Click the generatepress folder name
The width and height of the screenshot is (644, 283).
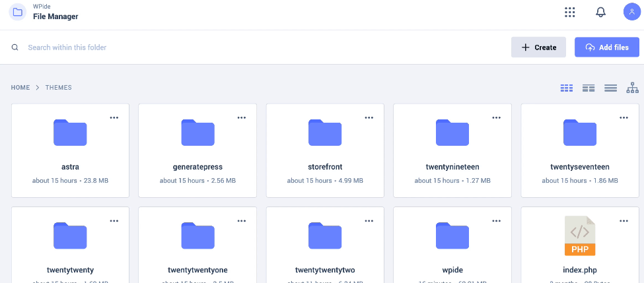tap(197, 167)
